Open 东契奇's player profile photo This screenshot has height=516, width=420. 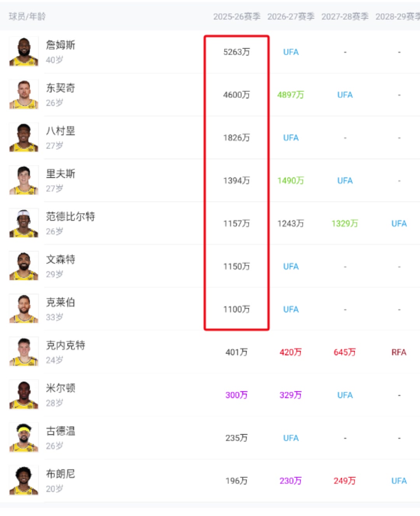tap(23, 95)
